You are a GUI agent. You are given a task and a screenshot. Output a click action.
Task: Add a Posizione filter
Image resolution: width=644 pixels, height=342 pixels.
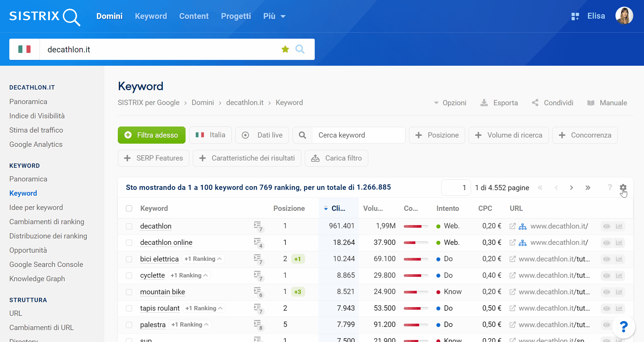point(437,135)
